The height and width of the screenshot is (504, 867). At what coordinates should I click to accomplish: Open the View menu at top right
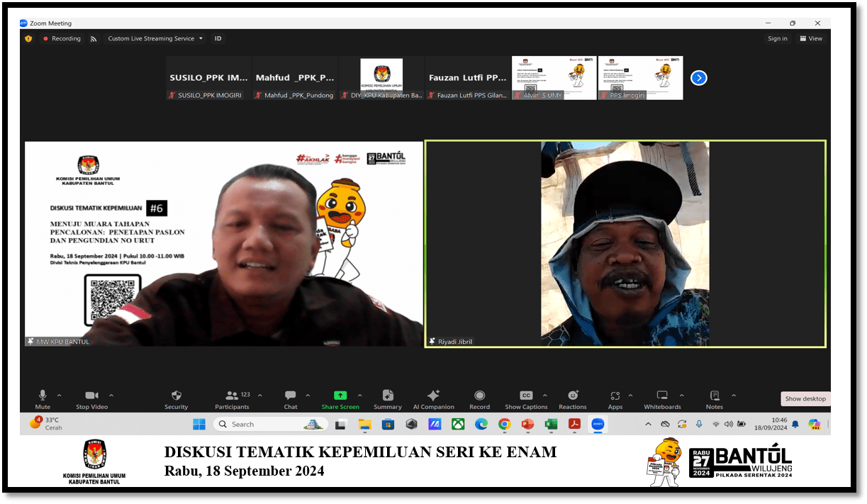811,39
